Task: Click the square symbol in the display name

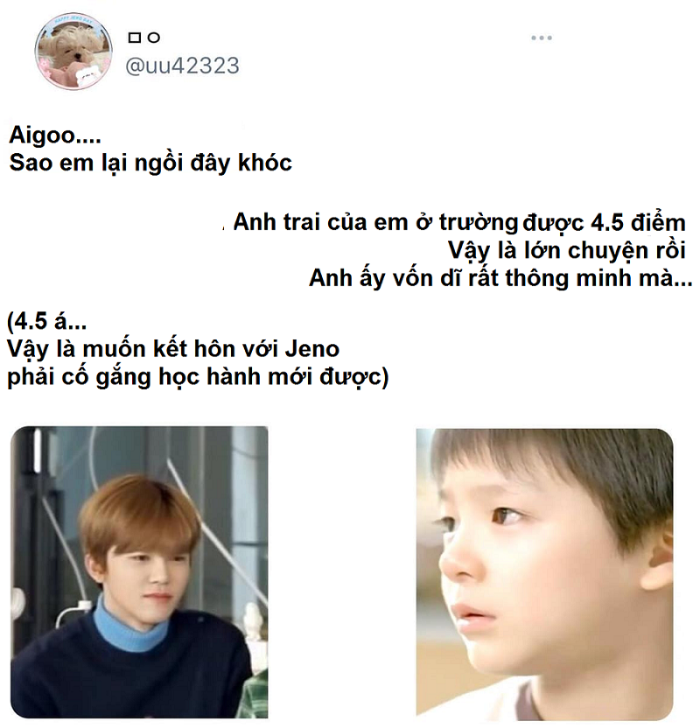Action: coord(134,38)
